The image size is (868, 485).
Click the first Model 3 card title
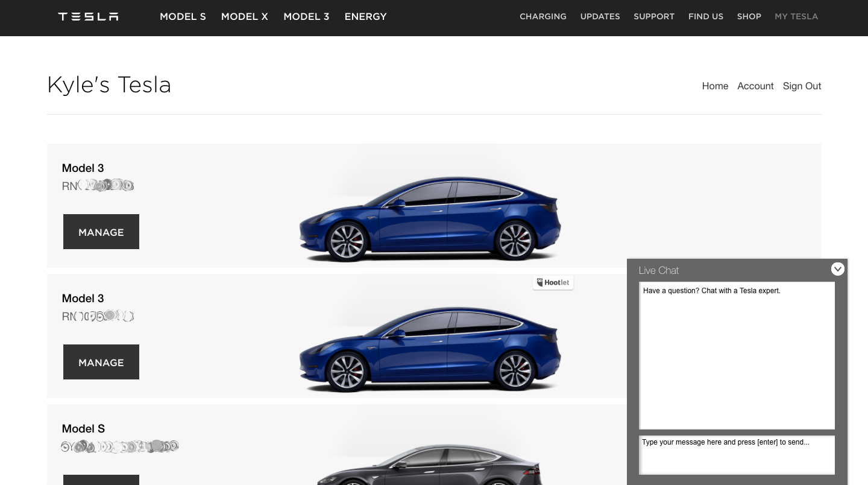click(83, 168)
